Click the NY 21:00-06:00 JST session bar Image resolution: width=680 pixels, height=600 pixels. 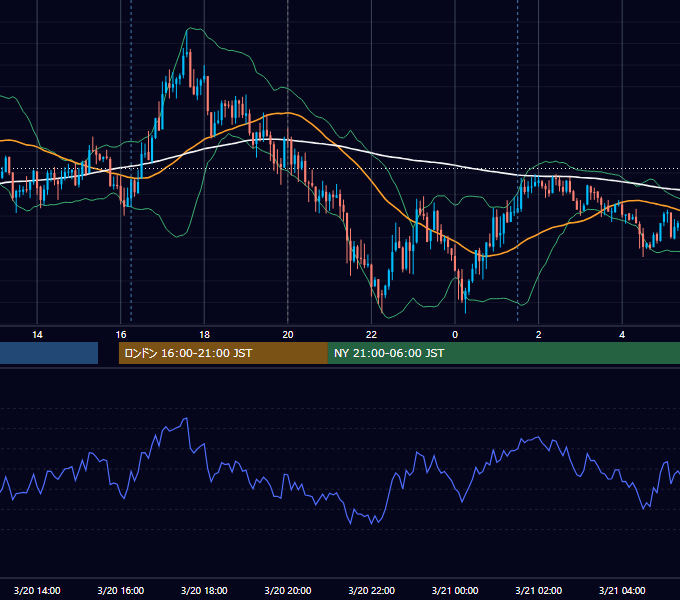click(x=503, y=353)
